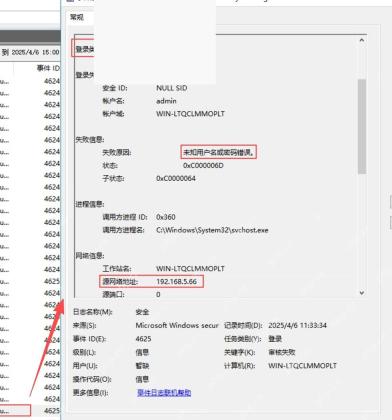Click the details pane scrollbar thumb
The height and width of the screenshot is (420, 392).
click(362, 127)
